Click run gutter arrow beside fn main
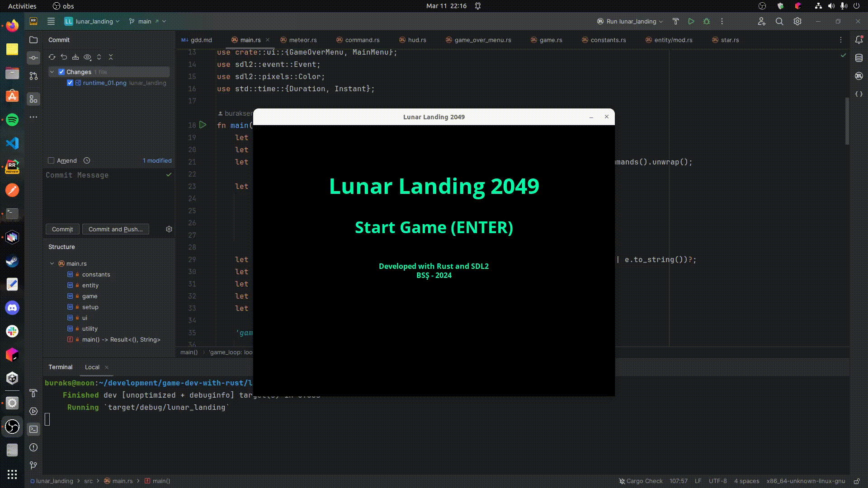The width and height of the screenshot is (868, 488). (203, 125)
